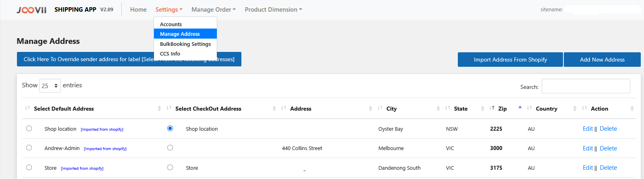Click the JOOVII logo
This screenshot has width=644, height=179.
click(x=31, y=10)
